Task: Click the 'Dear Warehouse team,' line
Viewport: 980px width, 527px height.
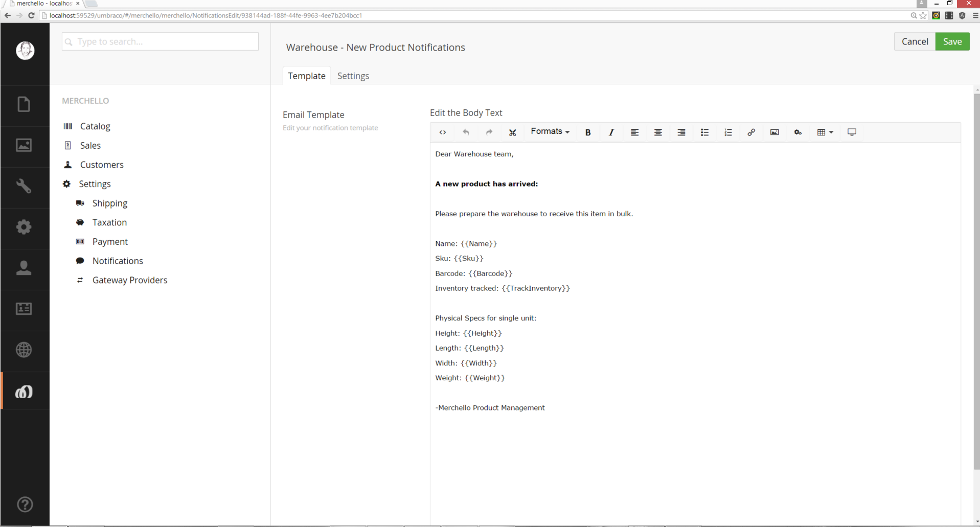Action: (474, 154)
